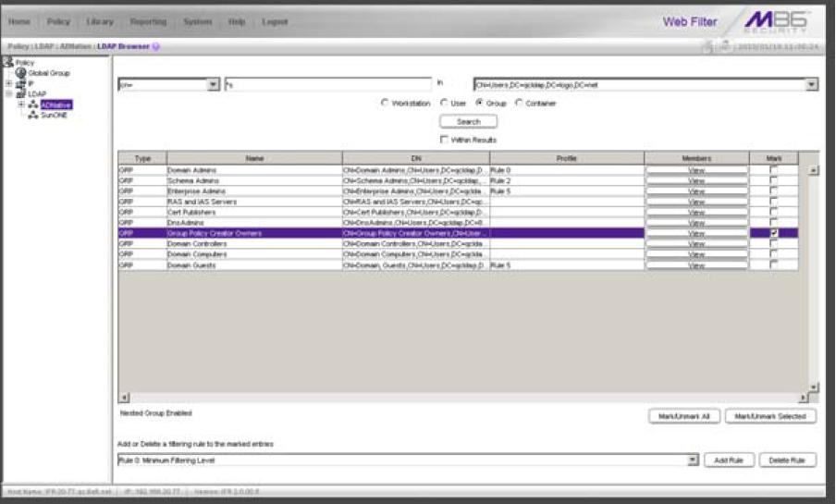Click the Global Group icon in tree
Image resolution: width=836 pixels, height=504 pixels.
pos(19,73)
